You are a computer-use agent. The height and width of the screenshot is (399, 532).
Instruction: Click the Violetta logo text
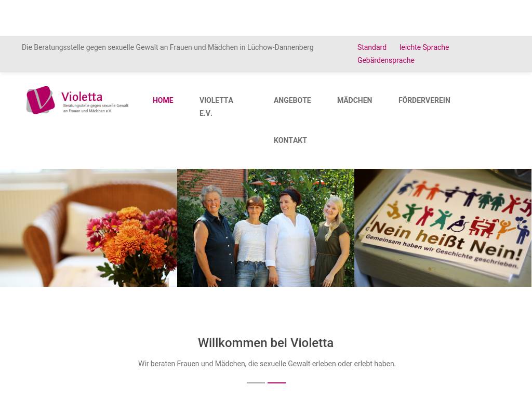tap(82, 97)
